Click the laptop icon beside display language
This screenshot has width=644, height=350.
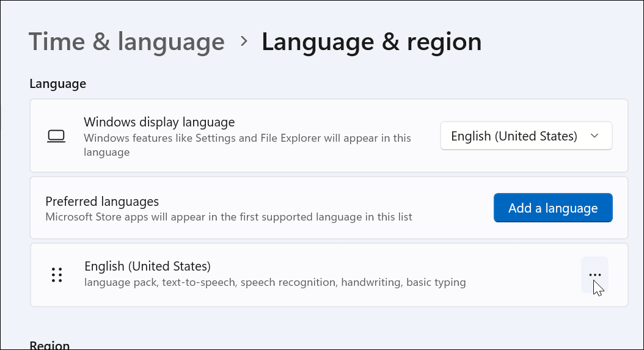click(56, 136)
